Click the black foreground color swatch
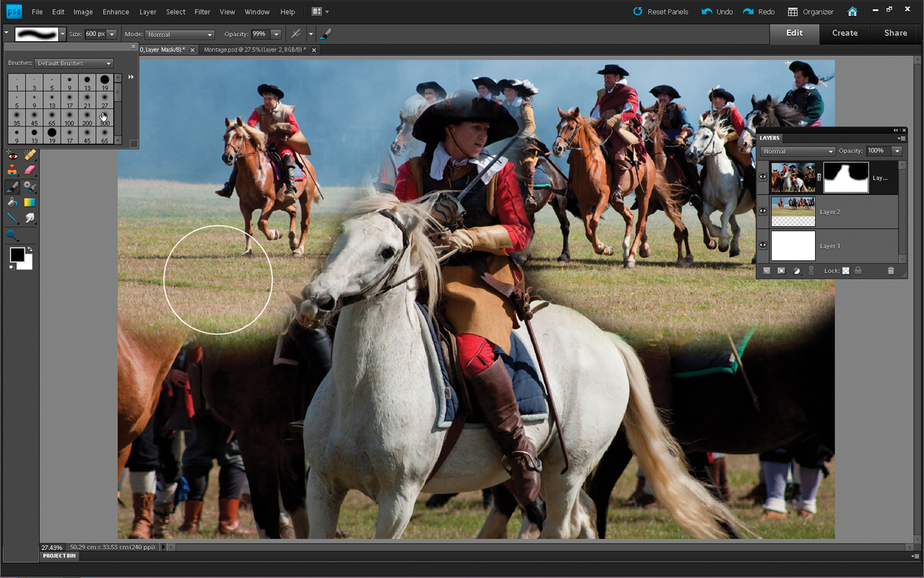 [17, 254]
